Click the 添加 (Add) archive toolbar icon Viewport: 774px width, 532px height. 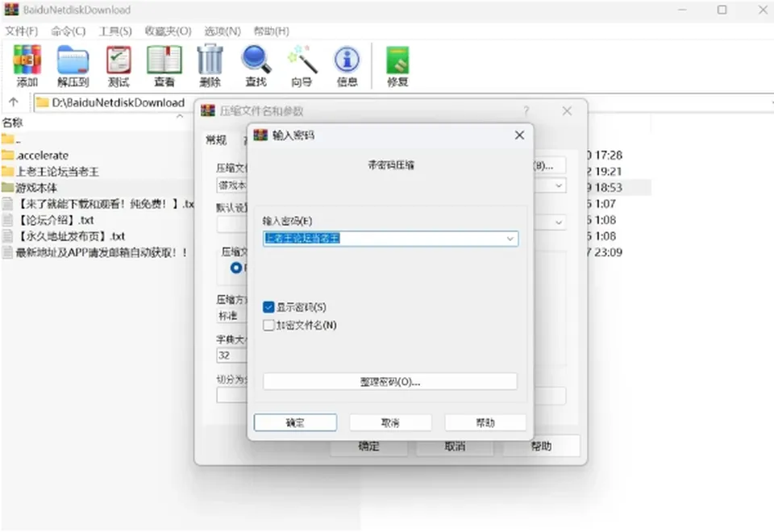[27, 65]
